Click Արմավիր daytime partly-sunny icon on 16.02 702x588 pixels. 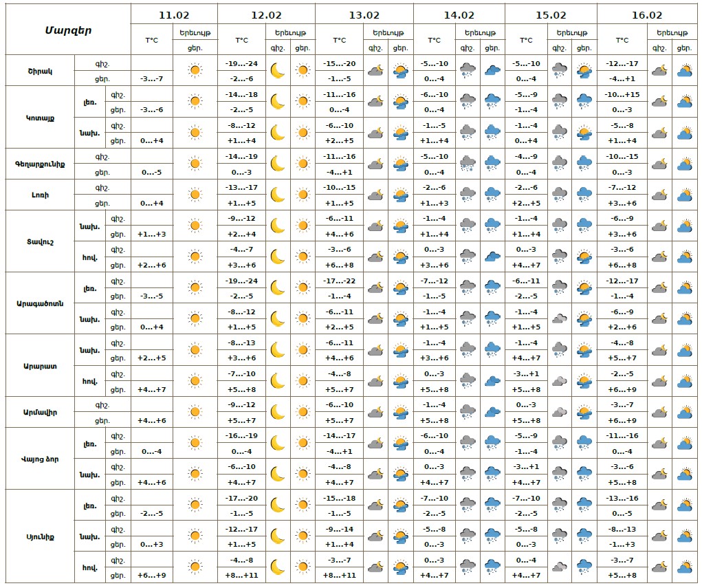tap(684, 412)
